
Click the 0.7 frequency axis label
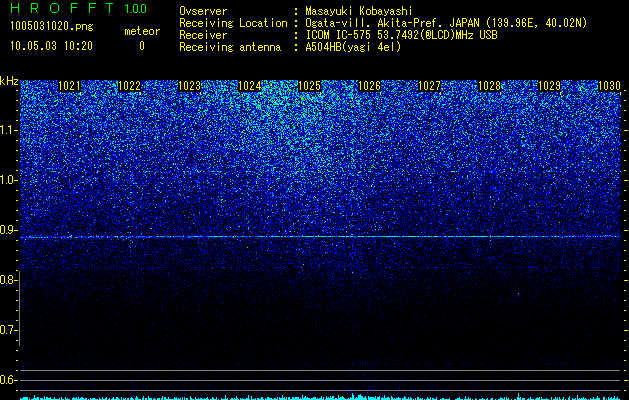[8, 330]
